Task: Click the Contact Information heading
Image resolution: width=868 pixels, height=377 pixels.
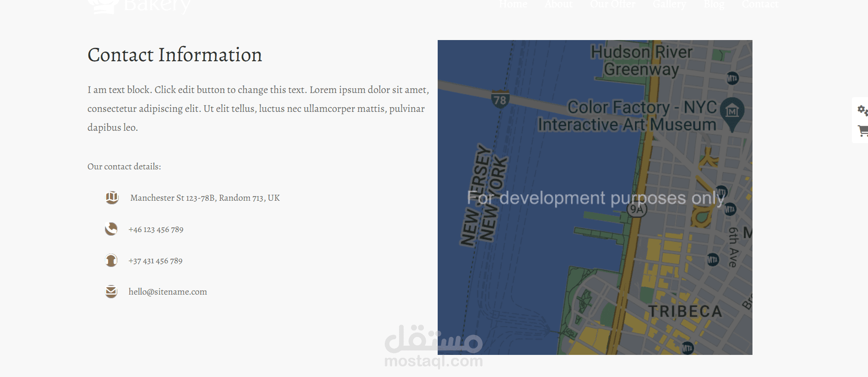Action: pos(175,55)
